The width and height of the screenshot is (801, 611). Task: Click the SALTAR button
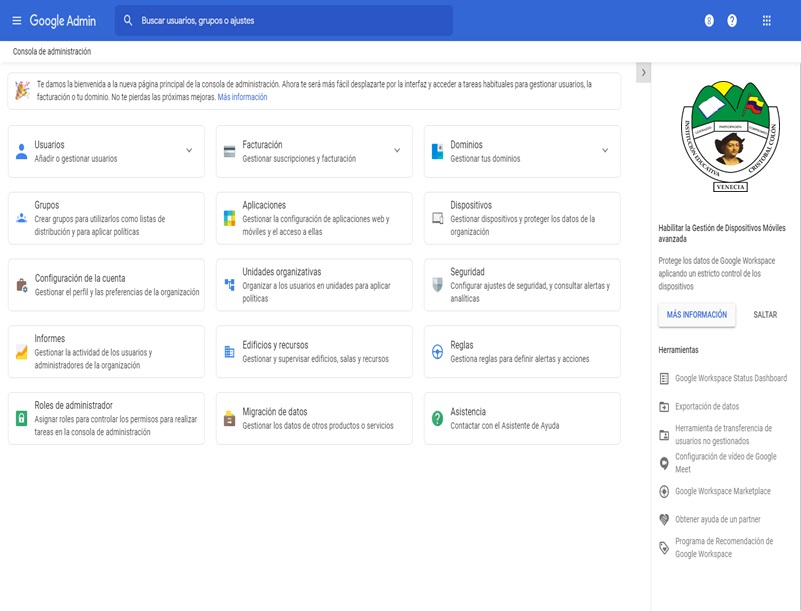pos(765,315)
